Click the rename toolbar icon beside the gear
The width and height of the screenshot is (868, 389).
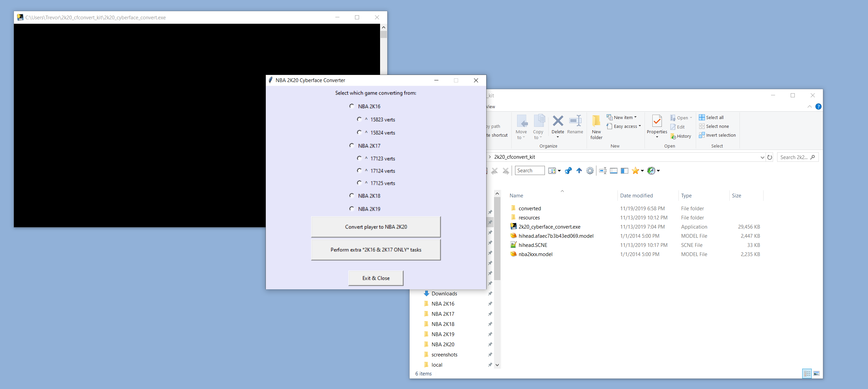pos(603,171)
